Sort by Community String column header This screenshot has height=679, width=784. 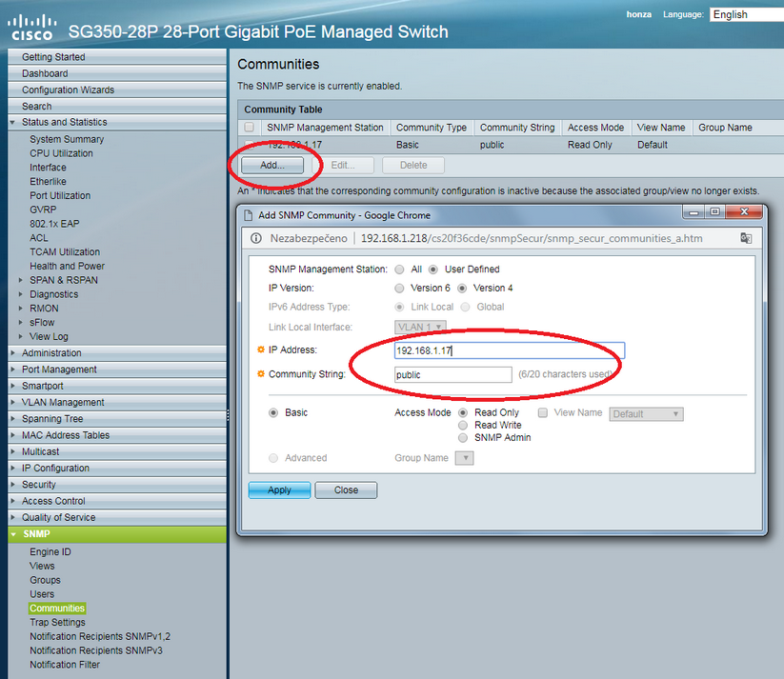[x=517, y=128]
